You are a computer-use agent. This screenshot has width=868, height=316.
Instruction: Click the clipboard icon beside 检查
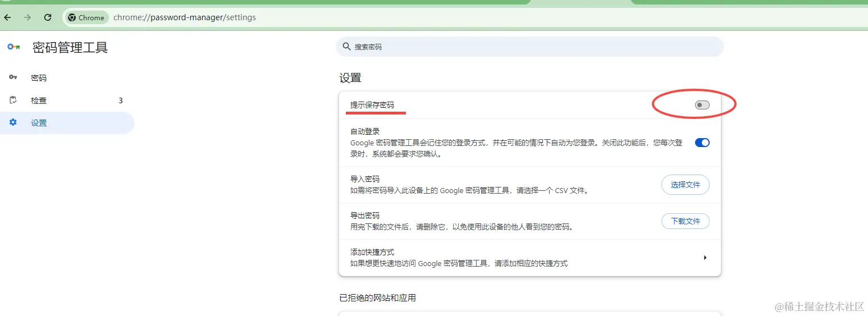click(13, 100)
